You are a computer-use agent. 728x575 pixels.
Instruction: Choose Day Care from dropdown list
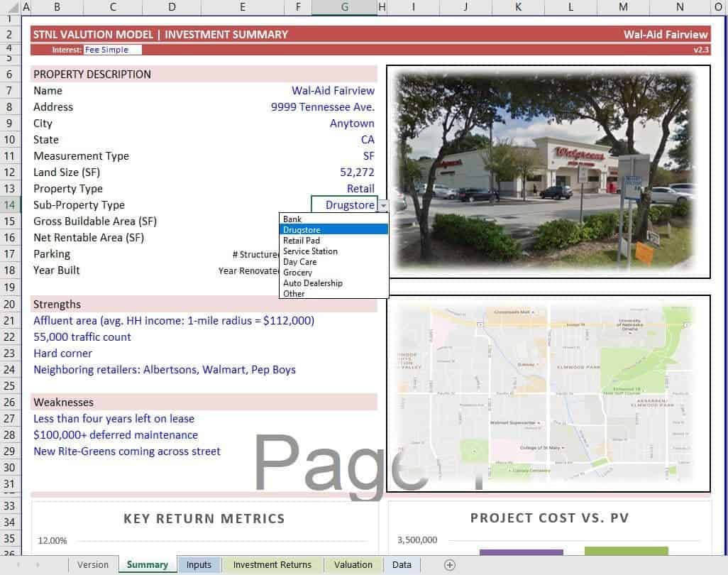(333, 262)
